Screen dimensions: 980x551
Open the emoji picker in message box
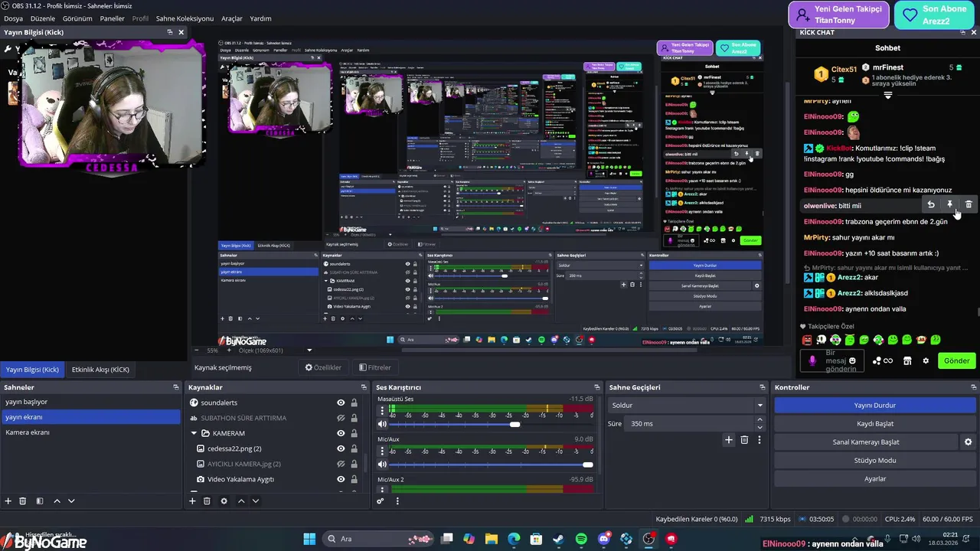pyautogui.click(x=852, y=360)
